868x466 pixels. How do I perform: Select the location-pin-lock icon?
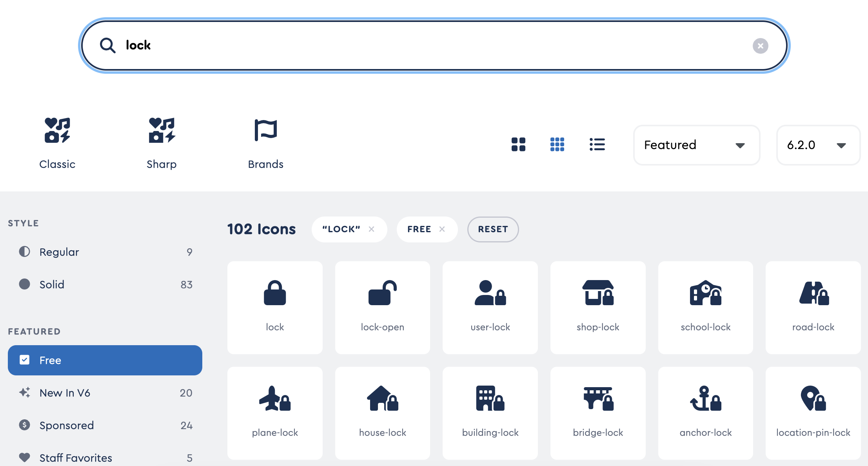click(x=813, y=413)
